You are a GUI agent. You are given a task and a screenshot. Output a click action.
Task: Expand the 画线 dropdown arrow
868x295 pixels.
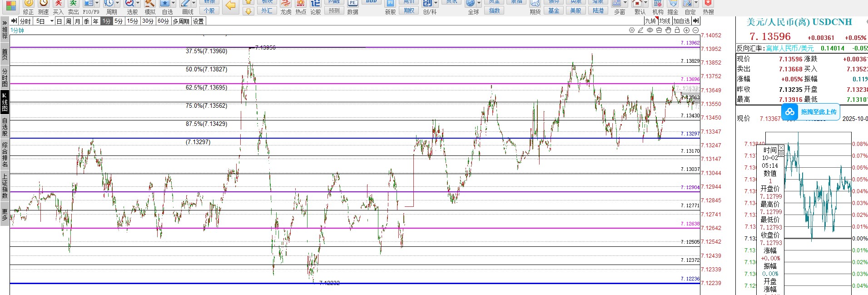tap(193, 3)
